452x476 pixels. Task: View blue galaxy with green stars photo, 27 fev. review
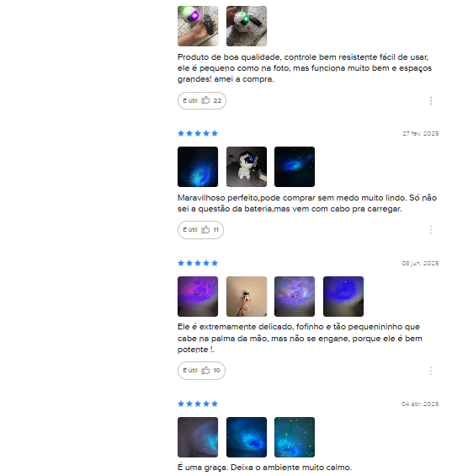pyautogui.click(x=295, y=167)
